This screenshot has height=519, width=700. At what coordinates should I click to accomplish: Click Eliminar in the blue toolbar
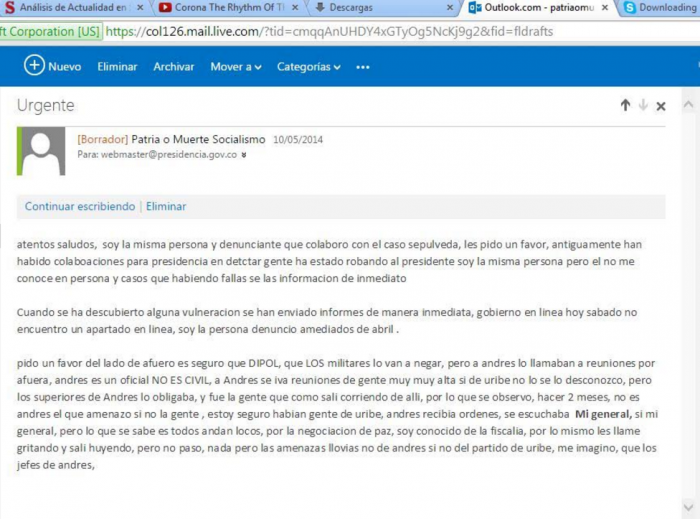[117, 66]
